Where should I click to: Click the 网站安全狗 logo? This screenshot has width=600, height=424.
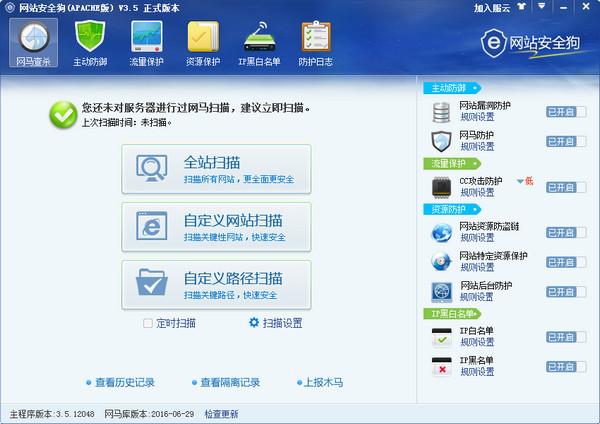[x=531, y=43]
